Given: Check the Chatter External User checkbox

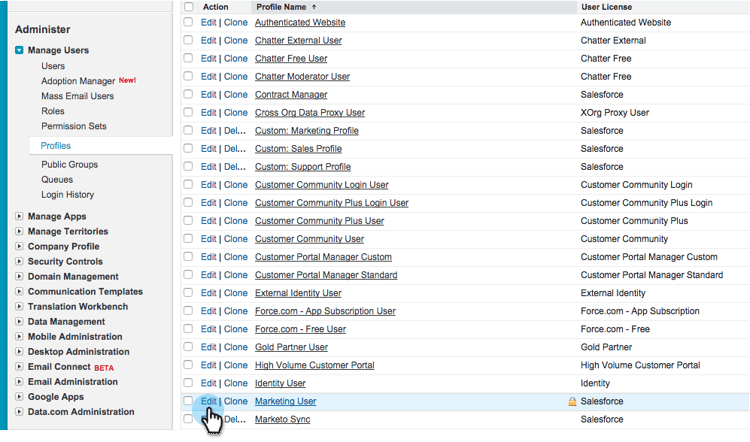Looking at the screenshot, I should coord(188,40).
